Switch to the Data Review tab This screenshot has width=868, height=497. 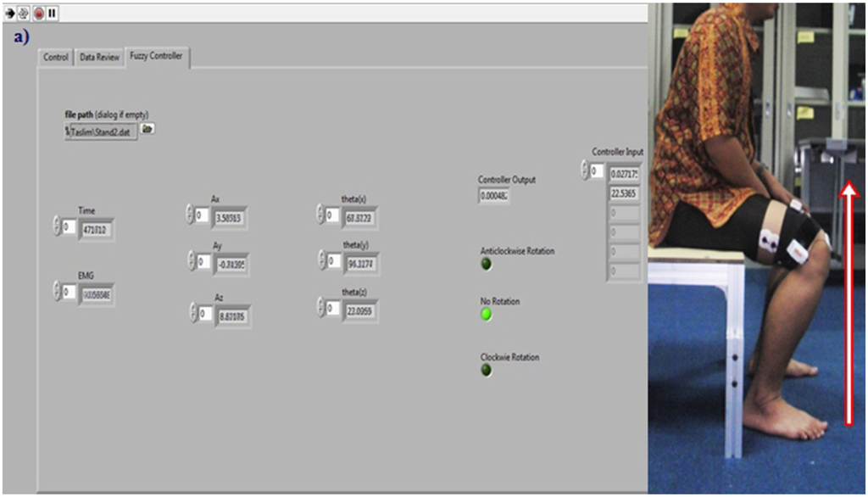(x=100, y=57)
